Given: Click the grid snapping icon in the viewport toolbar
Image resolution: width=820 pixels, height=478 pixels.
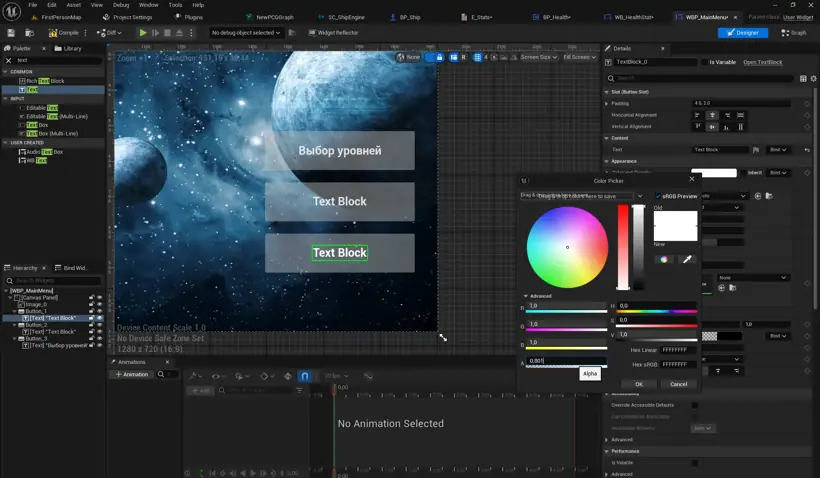Looking at the screenshot, I should [x=477, y=58].
